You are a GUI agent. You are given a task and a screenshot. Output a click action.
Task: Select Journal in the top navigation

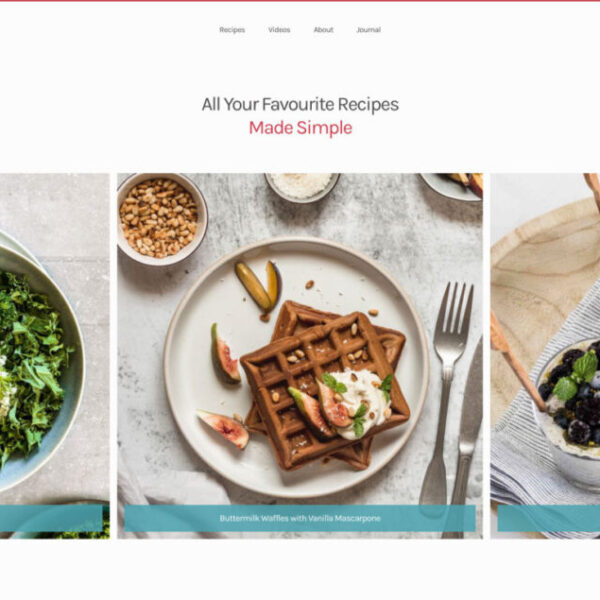coord(368,30)
